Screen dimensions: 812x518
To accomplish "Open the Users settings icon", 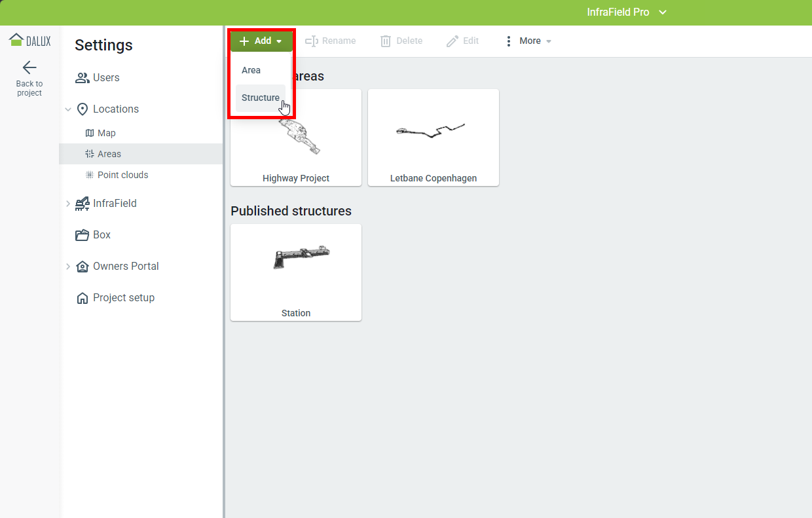I will pyautogui.click(x=83, y=78).
